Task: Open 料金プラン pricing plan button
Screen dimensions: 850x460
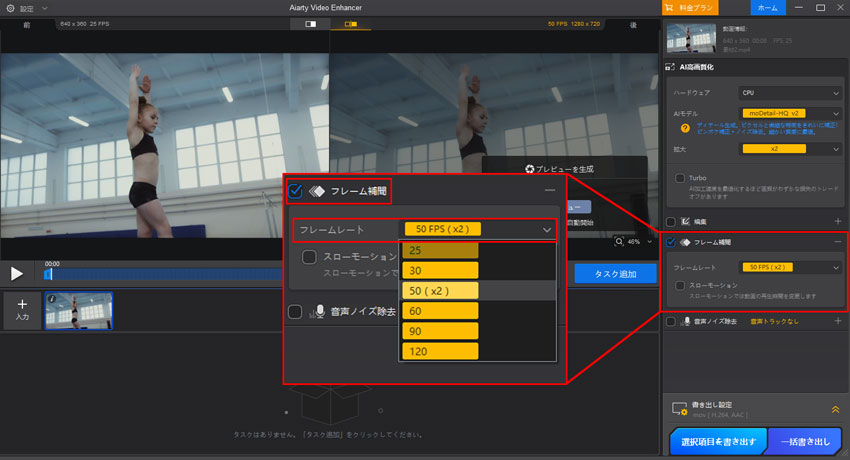Action: (x=690, y=8)
